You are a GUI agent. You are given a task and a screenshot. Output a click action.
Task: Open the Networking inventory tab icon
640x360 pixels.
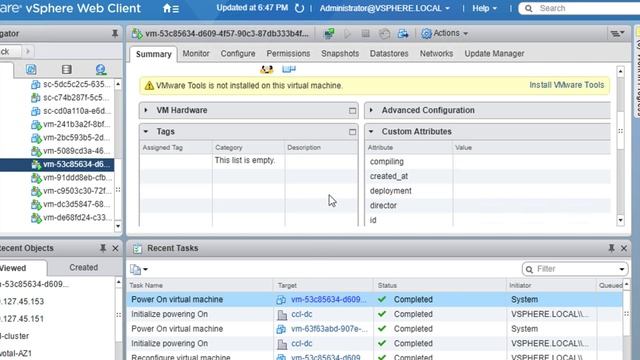click(x=101, y=69)
